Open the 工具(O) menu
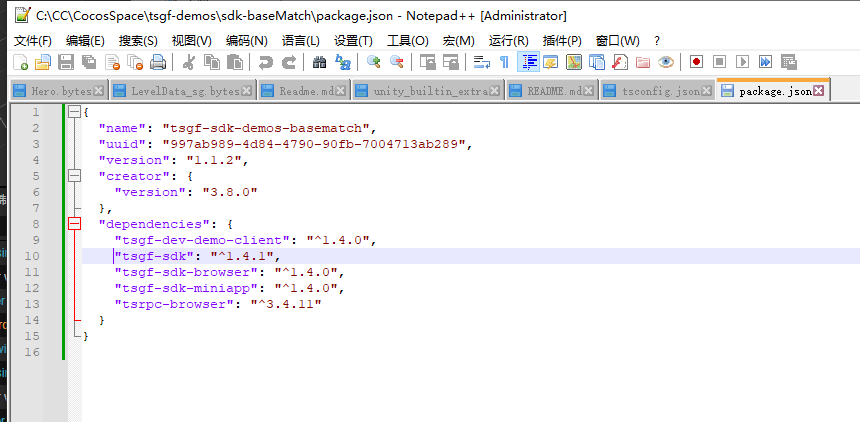The height and width of the screenshot is (422, 860). click(x=408, y=41)
